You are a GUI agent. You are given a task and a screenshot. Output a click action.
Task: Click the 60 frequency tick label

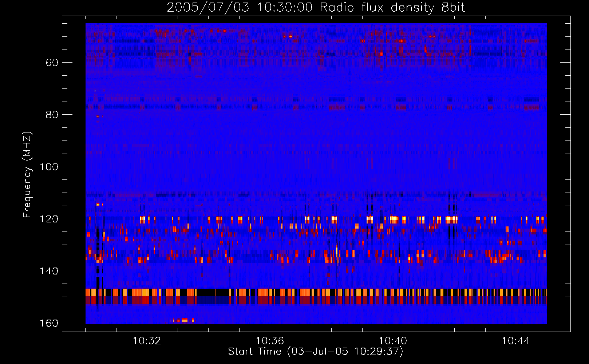(52, 63)
